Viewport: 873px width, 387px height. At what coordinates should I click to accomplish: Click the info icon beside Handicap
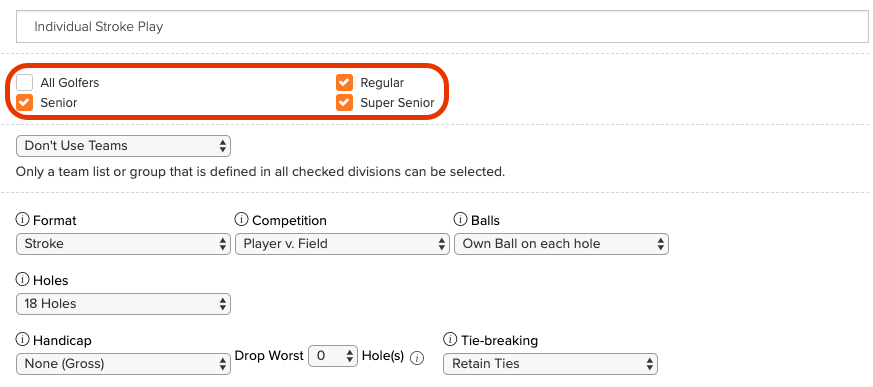pos(22,340)
